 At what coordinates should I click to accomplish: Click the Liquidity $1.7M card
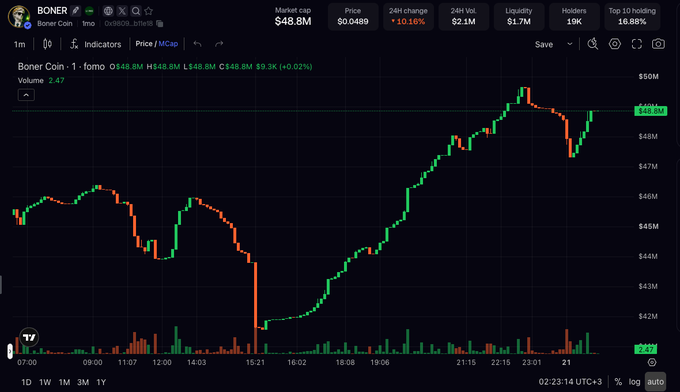coord(519,16)
